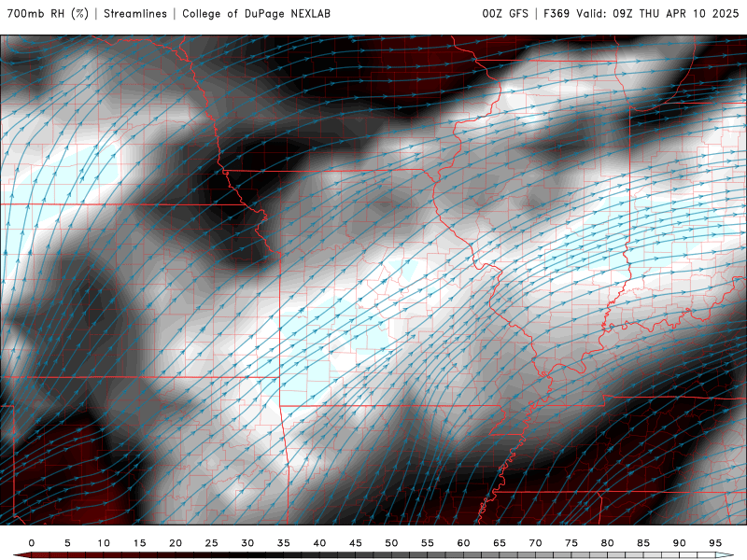Click the '25' tick label on the legend
This screenshot has width=747, height=560.
coord(212,543)
